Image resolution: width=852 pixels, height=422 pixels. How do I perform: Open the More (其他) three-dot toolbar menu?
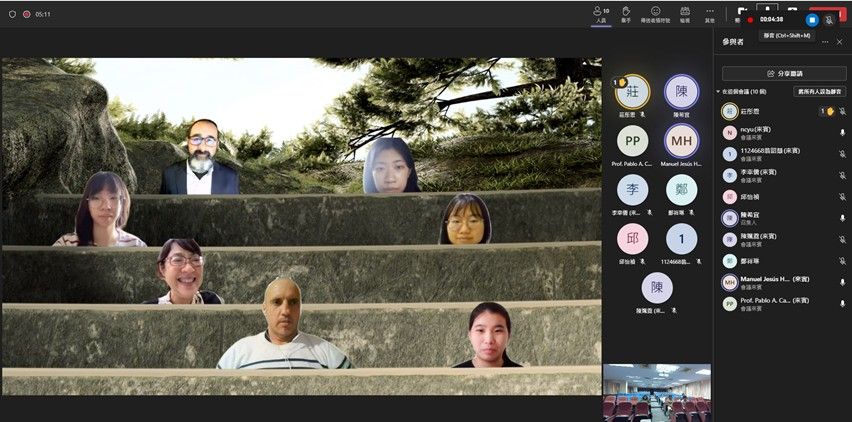(710, 15)
